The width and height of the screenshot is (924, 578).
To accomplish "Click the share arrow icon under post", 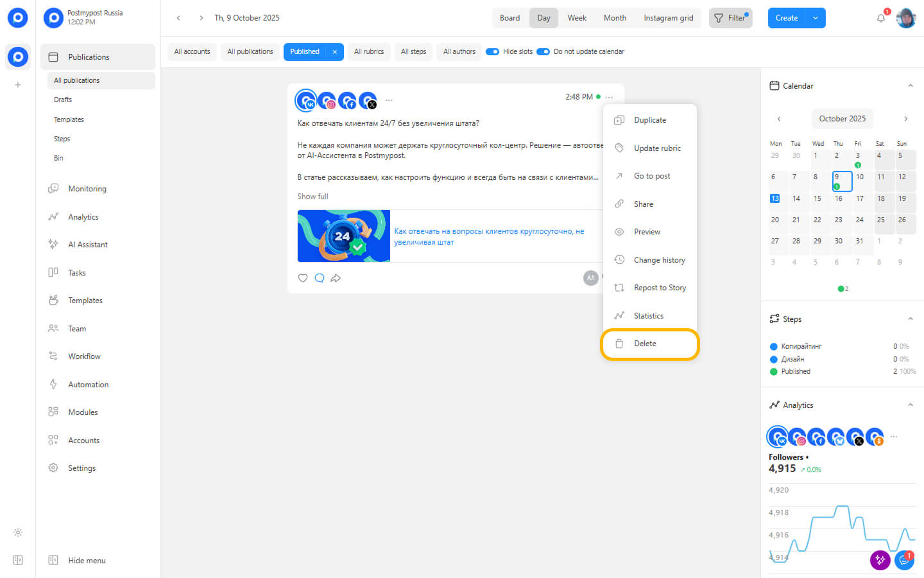I will 336,278.
